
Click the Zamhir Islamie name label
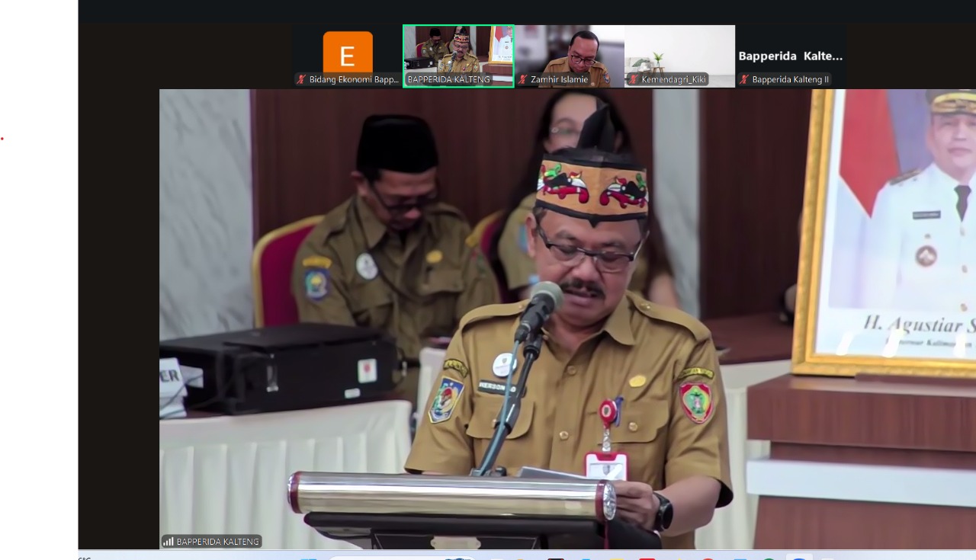[x=559, y=79]
